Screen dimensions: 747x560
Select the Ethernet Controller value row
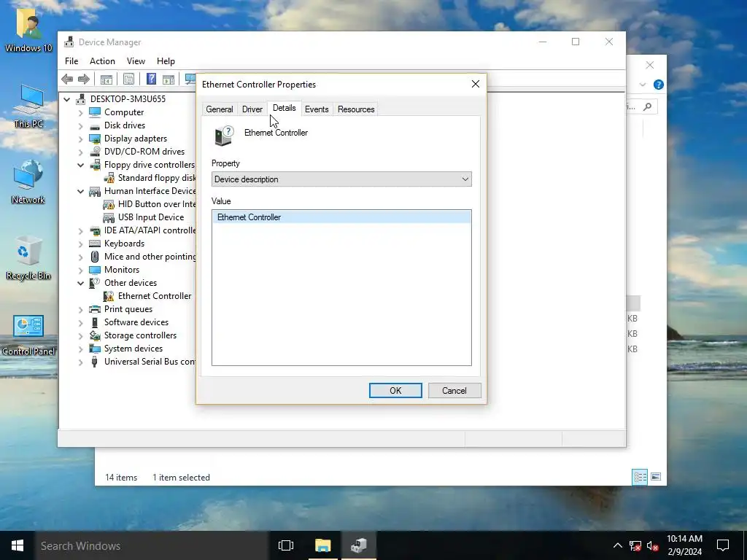pyautogui.click(x=341, y=217)
